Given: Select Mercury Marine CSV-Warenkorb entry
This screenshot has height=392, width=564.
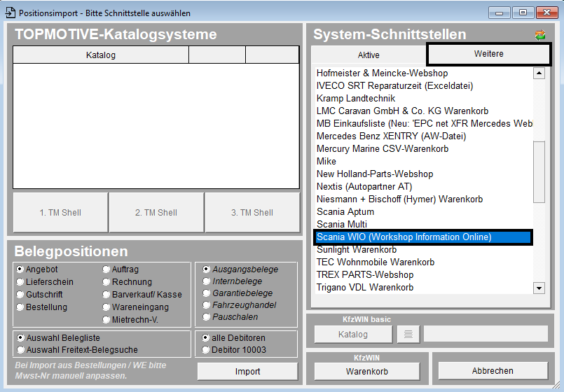Looking at the screenshot, I should (x=424, y=149).
